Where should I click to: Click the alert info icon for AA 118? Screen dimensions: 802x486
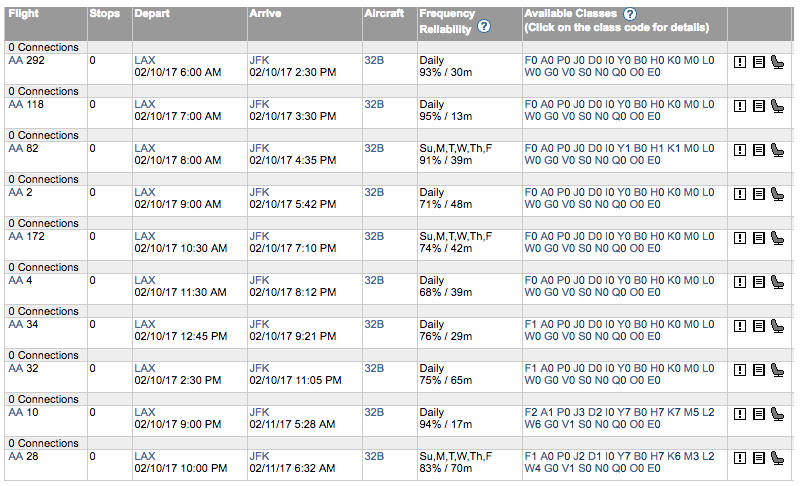tap(740, 106)
